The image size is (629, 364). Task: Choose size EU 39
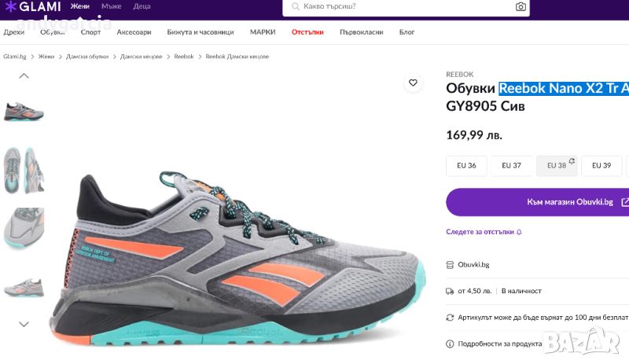(x=601, y=166)
